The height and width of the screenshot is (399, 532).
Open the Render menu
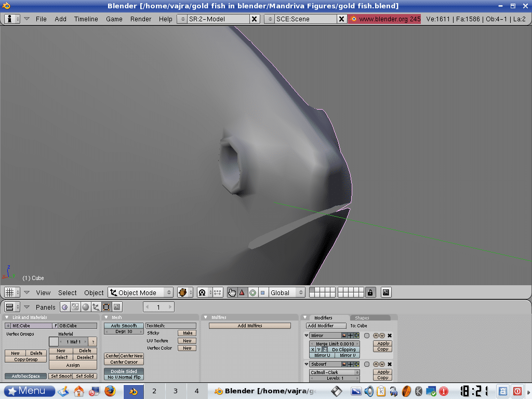(141, 19)
